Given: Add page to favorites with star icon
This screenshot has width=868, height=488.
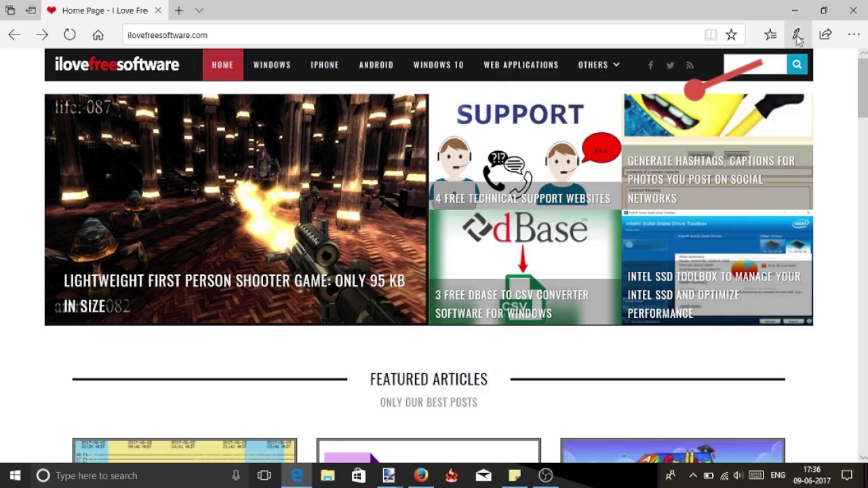Looking at the screenshot, I should tap(731, 35).
